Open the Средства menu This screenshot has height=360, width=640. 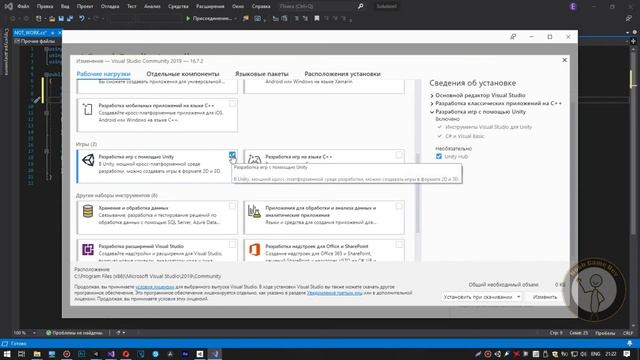(x=178, y=7)
